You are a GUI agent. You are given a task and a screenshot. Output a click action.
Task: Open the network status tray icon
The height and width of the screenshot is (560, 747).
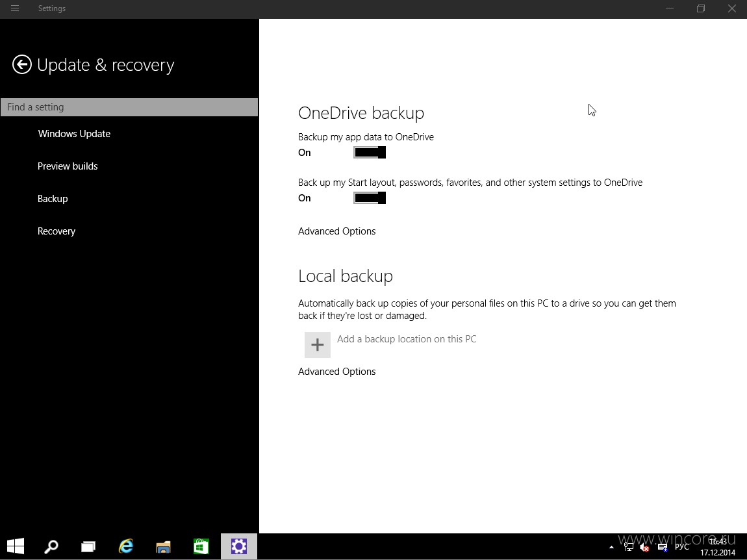click(628, 547)
